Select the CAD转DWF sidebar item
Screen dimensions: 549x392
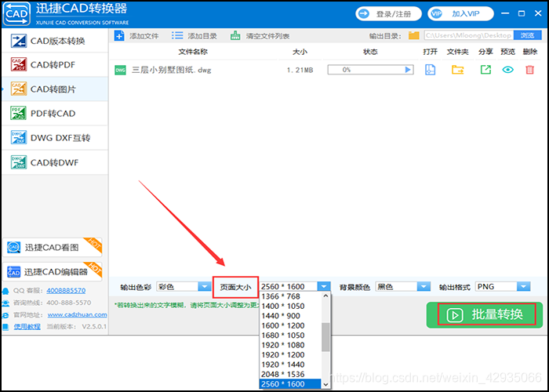pos(55,162)
